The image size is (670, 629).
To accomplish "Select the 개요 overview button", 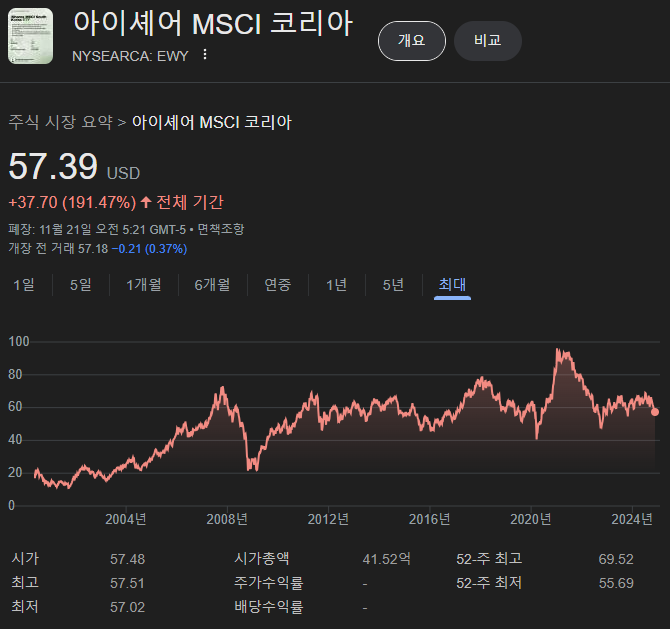I will pos(411,41).
